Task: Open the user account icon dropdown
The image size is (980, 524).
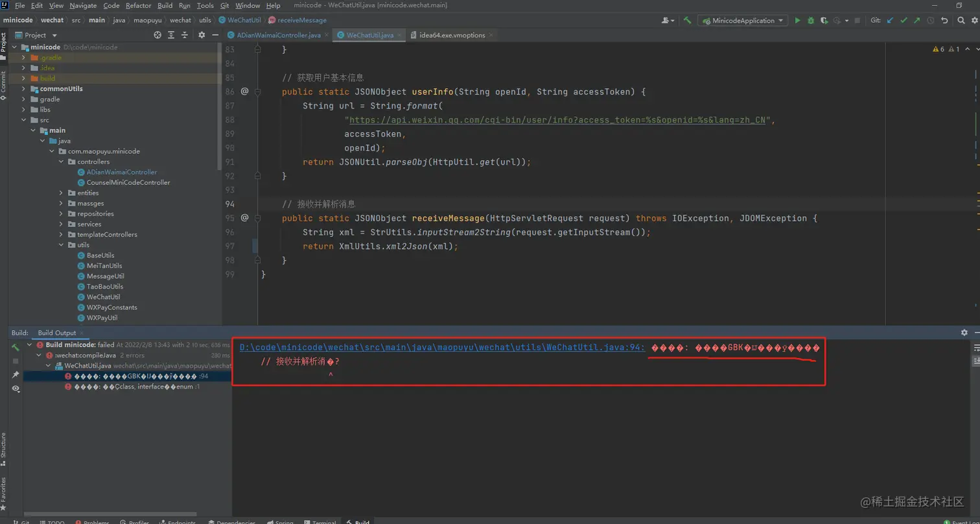Action: pos(668,21)
